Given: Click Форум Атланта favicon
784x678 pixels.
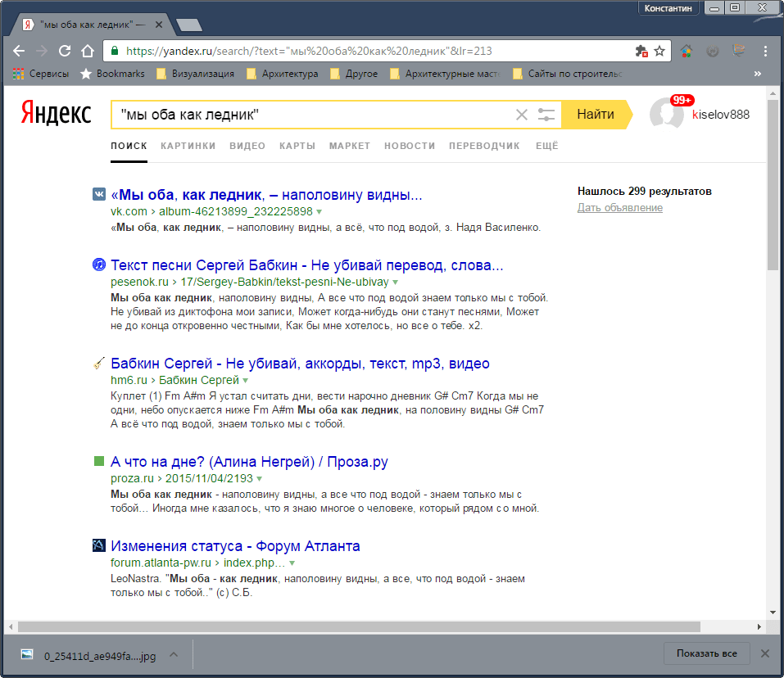Looking at the screenshot, I should click(x=99, y=545).
